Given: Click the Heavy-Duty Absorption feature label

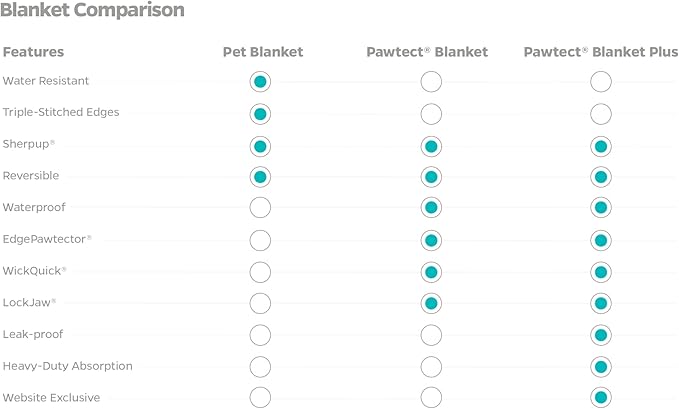Looking at the screenshot, I should click(67, 366).
